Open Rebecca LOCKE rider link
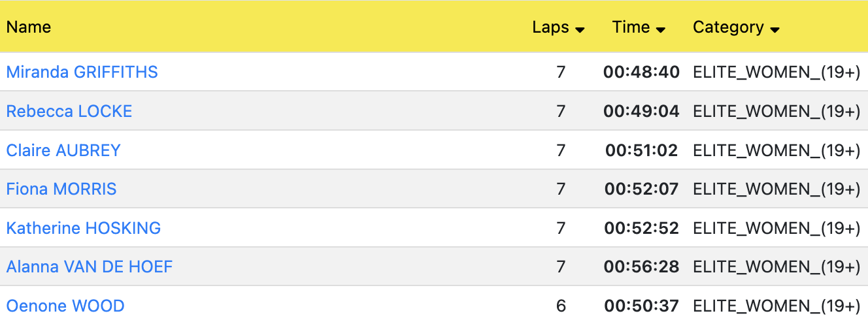The height and width of the screenshot is (324, 868). pos(69,111)
